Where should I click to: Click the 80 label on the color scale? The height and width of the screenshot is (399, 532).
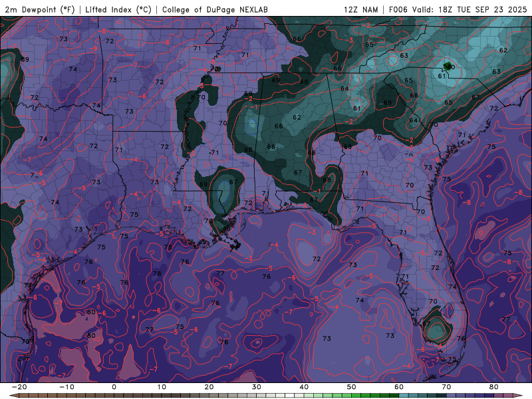[494, 387]
